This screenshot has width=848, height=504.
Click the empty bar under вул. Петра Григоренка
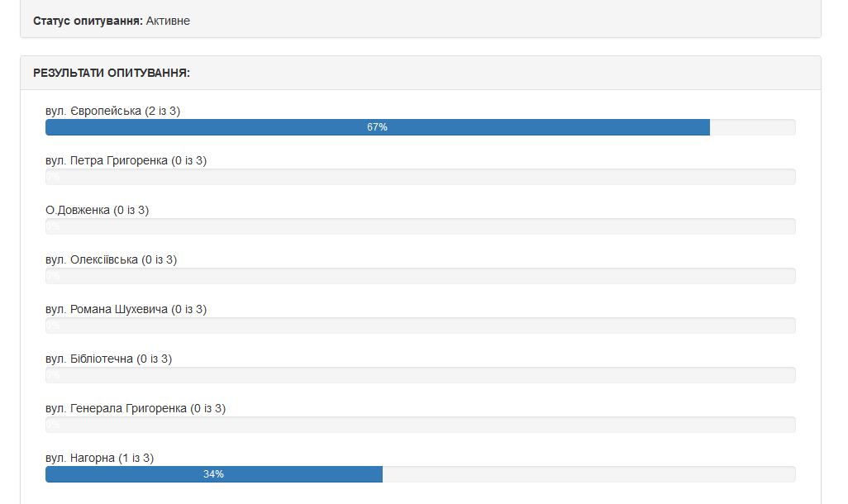pyautogui.click(x=420, y=177)
